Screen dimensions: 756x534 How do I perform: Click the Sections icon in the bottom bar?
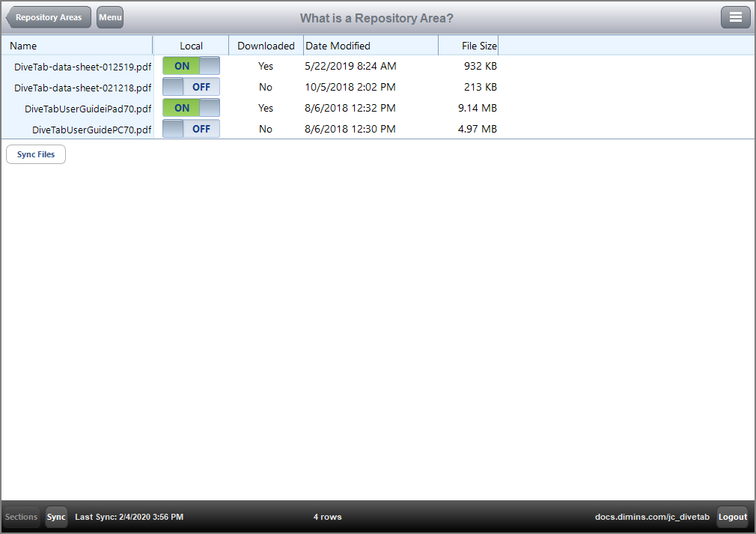[x=21, y=517]
